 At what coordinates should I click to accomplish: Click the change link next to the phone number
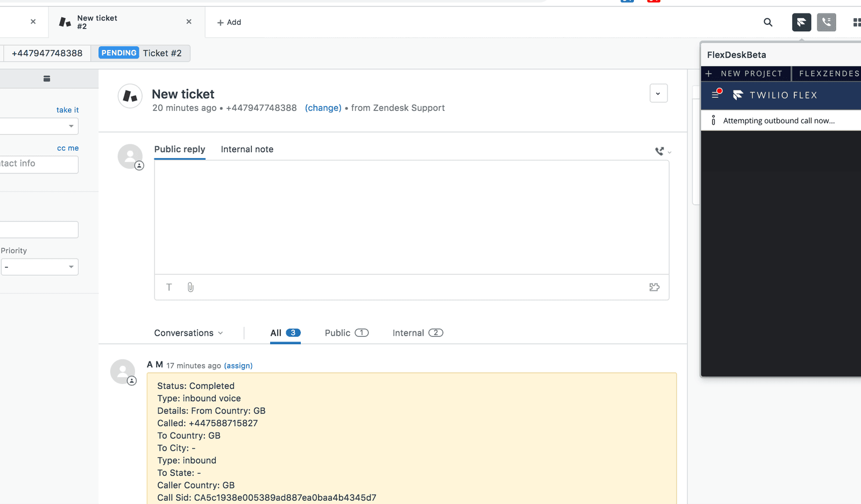pyautogui.click(x=323, y=108)
